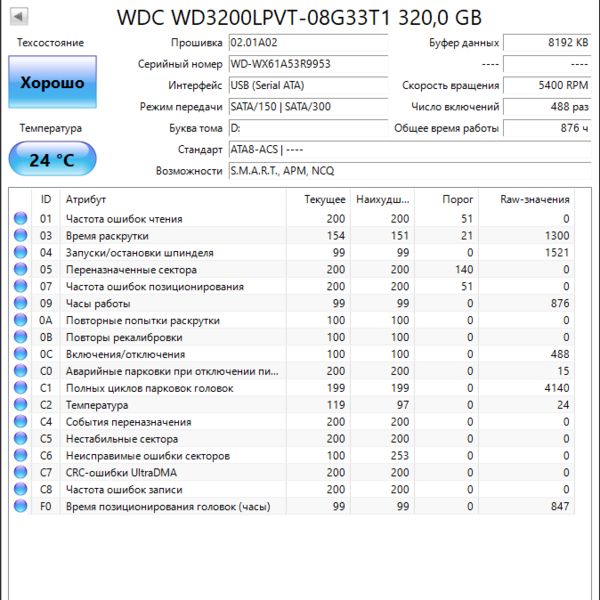Click the Скорость вращения field 5400 RPM

click(x=547, y=85)
